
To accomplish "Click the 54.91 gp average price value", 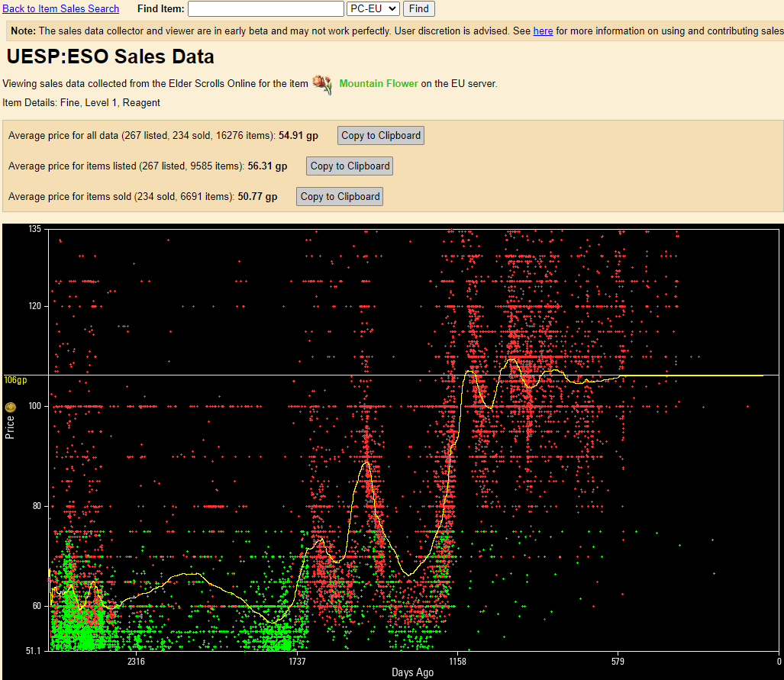I will coord(298,136).
